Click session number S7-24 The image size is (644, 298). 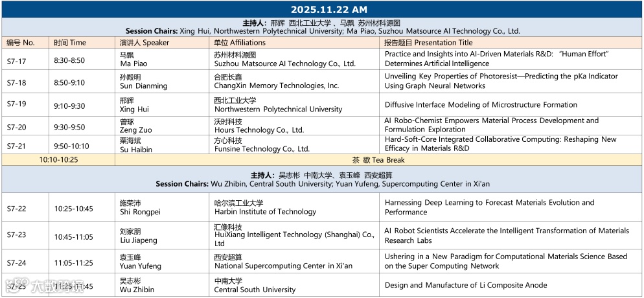[16, 263]
